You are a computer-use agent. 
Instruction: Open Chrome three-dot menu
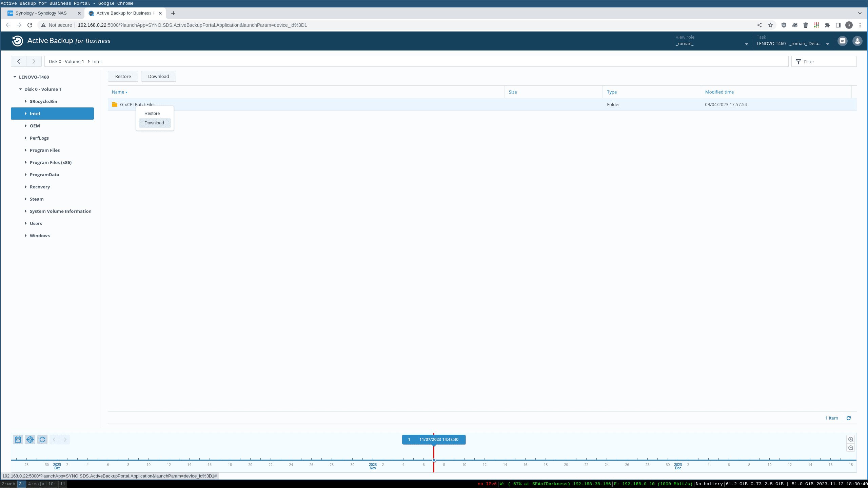860,25
